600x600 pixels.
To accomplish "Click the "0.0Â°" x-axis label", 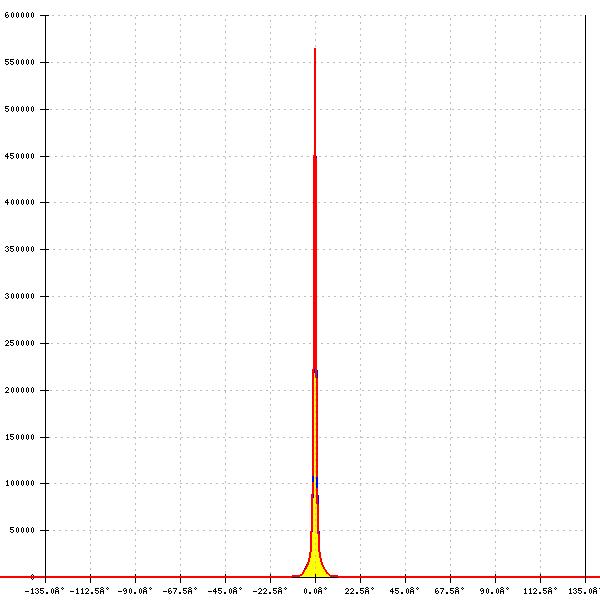I will tap(315, 591).
